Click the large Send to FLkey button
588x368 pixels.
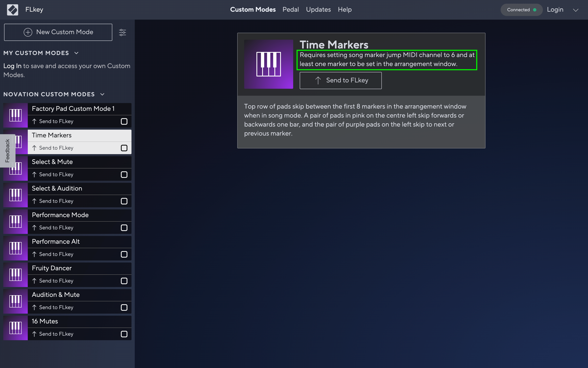340,80
